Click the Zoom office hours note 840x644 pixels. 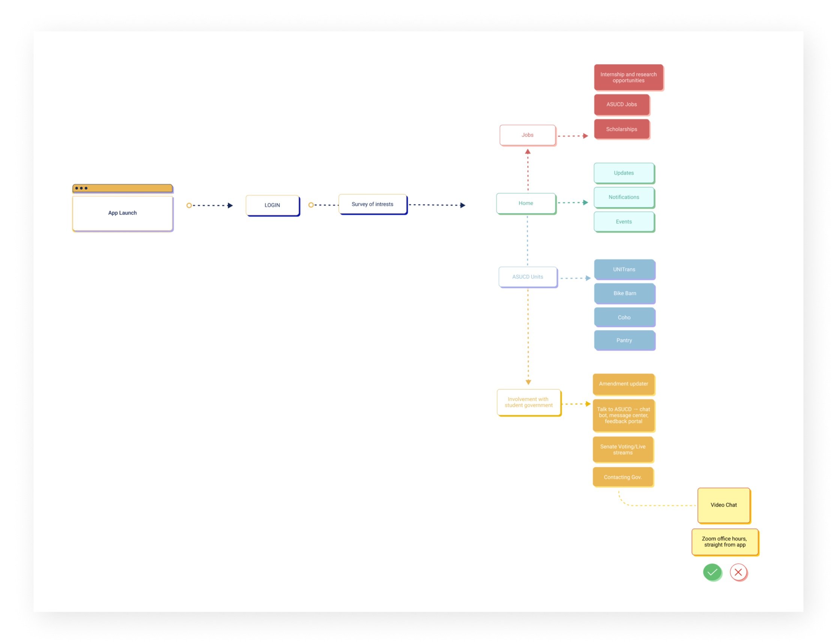(724, 541)
